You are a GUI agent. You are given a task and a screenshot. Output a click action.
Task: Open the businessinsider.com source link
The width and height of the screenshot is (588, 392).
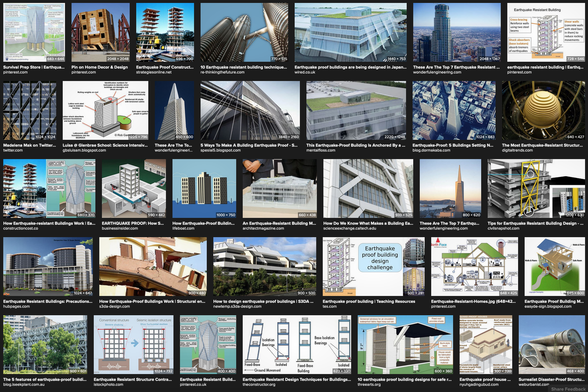[x=120, y=228]
